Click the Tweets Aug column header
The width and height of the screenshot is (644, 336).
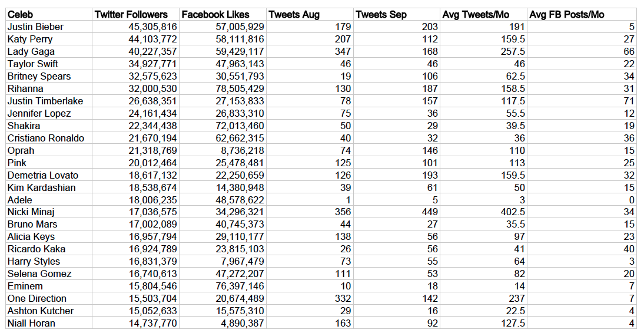pyautogui.click(x=310, y=14)
